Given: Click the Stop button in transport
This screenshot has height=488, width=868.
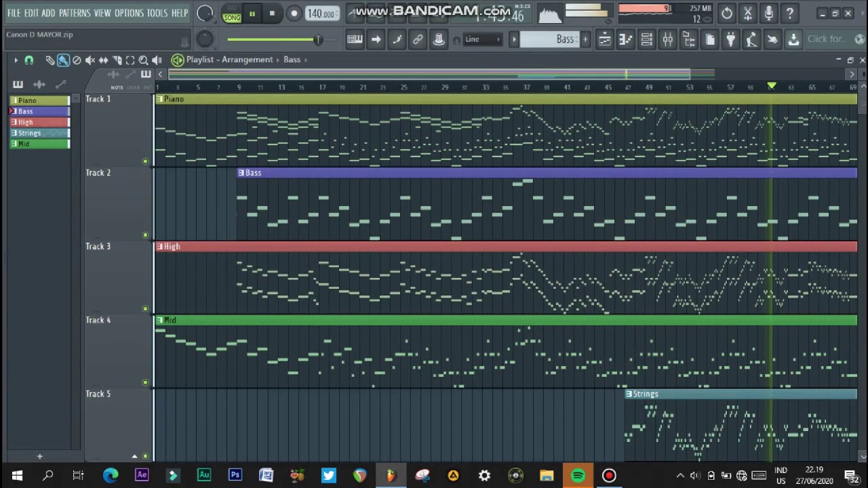Looking at the screenshot, I should click(x=272, y=14).
